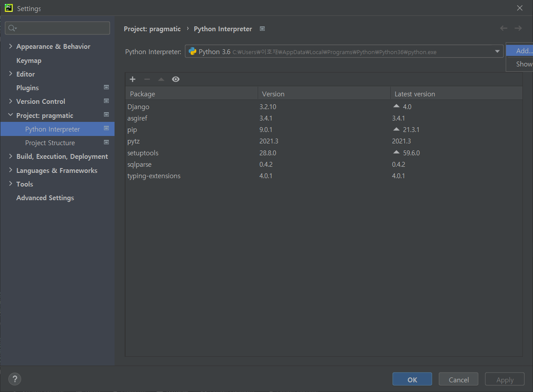Click setuptools version 28.8.0 cell

268,153
